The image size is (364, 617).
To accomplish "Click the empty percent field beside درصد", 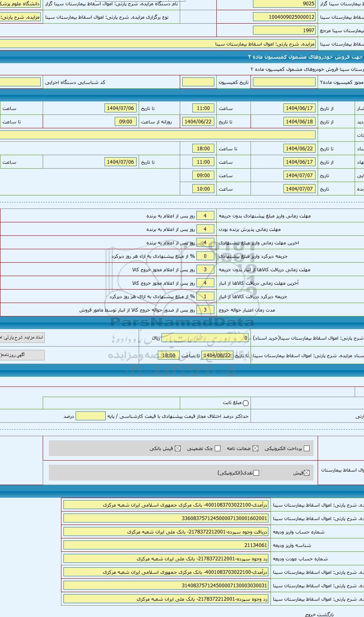I will pos(90,416).
